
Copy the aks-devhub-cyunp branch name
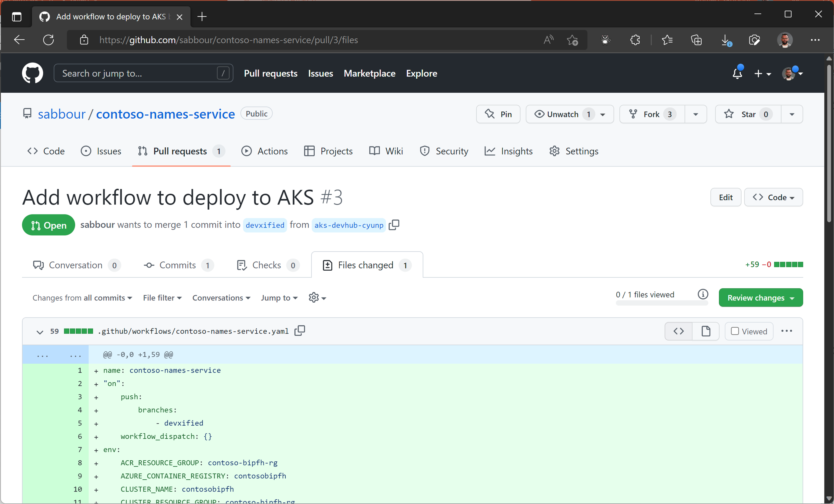click(394, 225)
